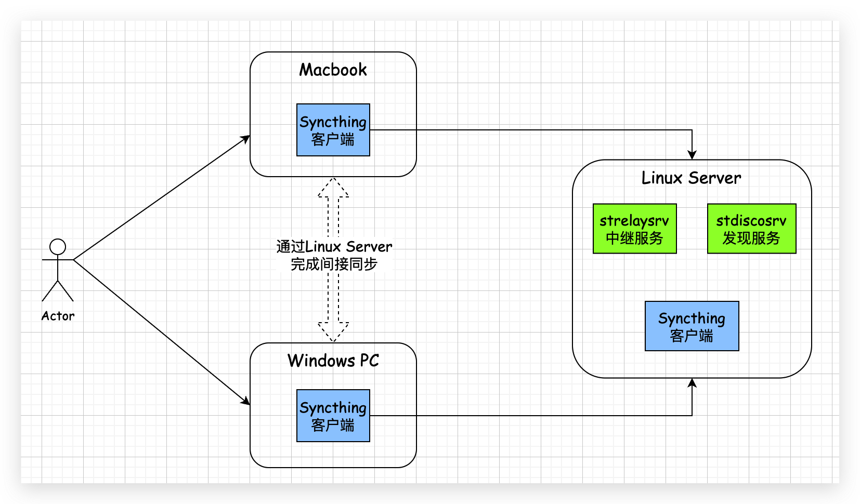
Task: Select the green strelaysrv relay service box
Action: [635, 229]
